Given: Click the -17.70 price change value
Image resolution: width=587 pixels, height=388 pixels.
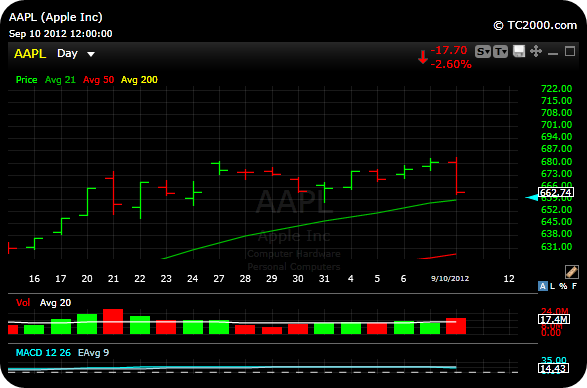Looking at the screenshot, I should point(449,50).
